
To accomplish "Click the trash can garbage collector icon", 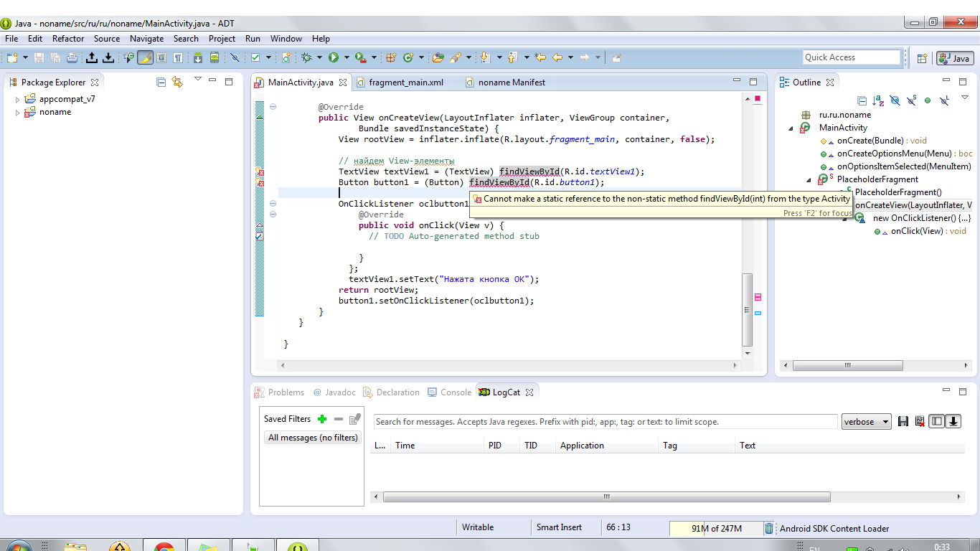I will pyautogui.click(x=769, y=529).
